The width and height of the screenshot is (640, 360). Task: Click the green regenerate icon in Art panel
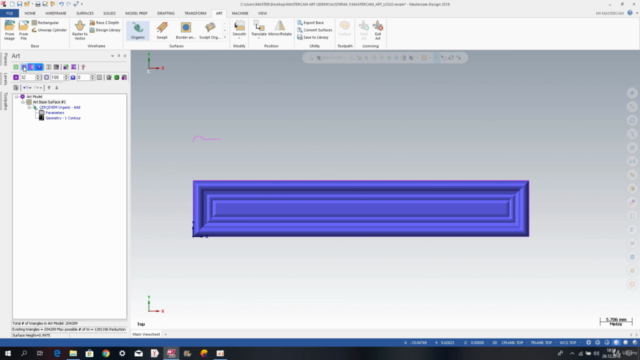(117, 77)
